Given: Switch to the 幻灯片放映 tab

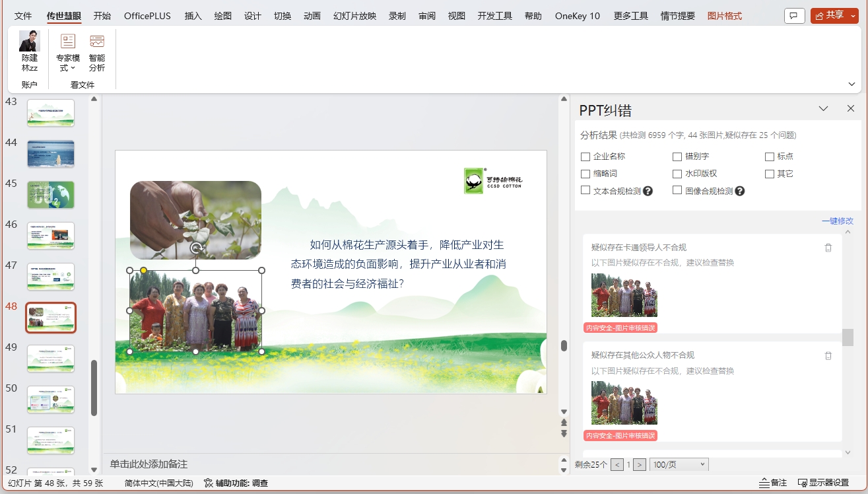Looking at the screenshot, I should coord(355,16).
